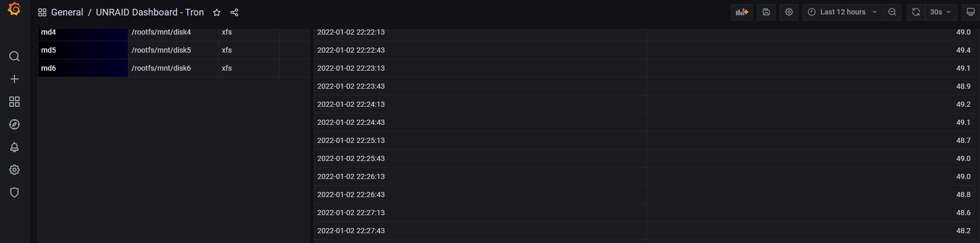Open the Alerting bell icon
The height and width of the screenshot is (243, 980).
[14, 147]
